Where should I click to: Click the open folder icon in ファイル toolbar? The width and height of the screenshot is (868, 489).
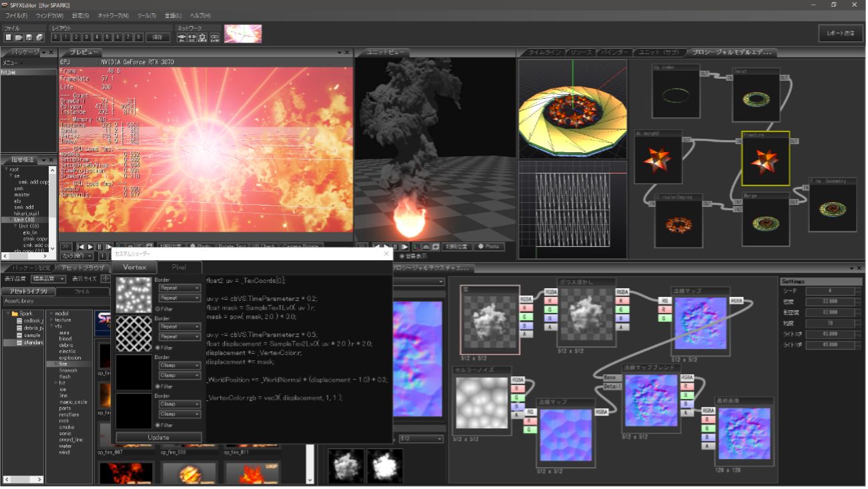point(19,37)
